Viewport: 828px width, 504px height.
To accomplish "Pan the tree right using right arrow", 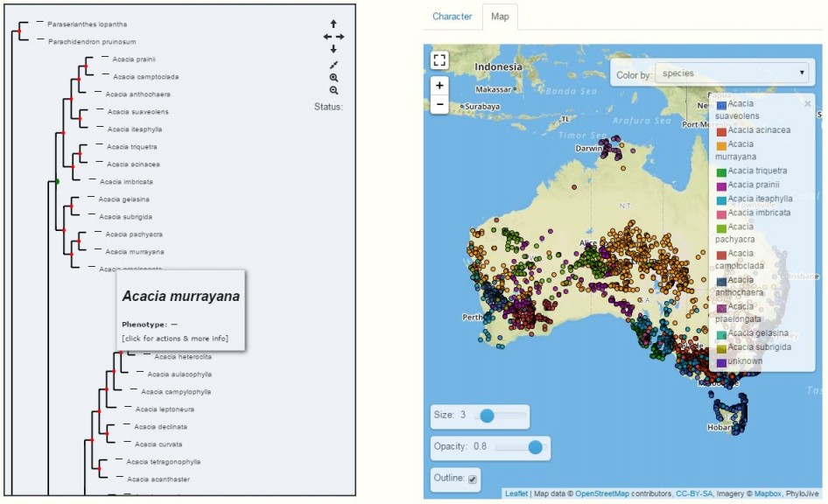I will (340, 37).
